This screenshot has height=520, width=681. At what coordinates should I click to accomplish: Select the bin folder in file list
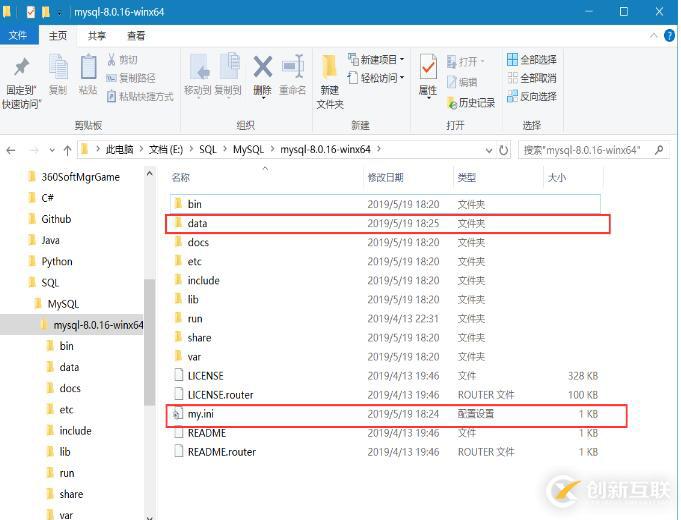click(x=385, y=204)
